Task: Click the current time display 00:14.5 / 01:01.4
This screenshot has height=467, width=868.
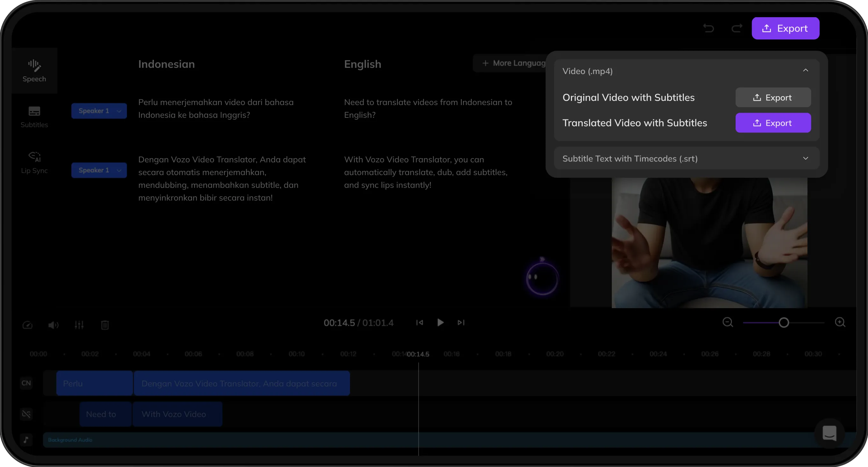Action: tap(358, 322)
